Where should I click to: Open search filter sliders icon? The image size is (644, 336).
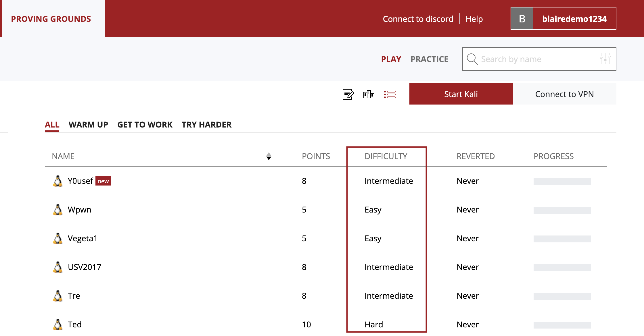click(x=605, y=59)
